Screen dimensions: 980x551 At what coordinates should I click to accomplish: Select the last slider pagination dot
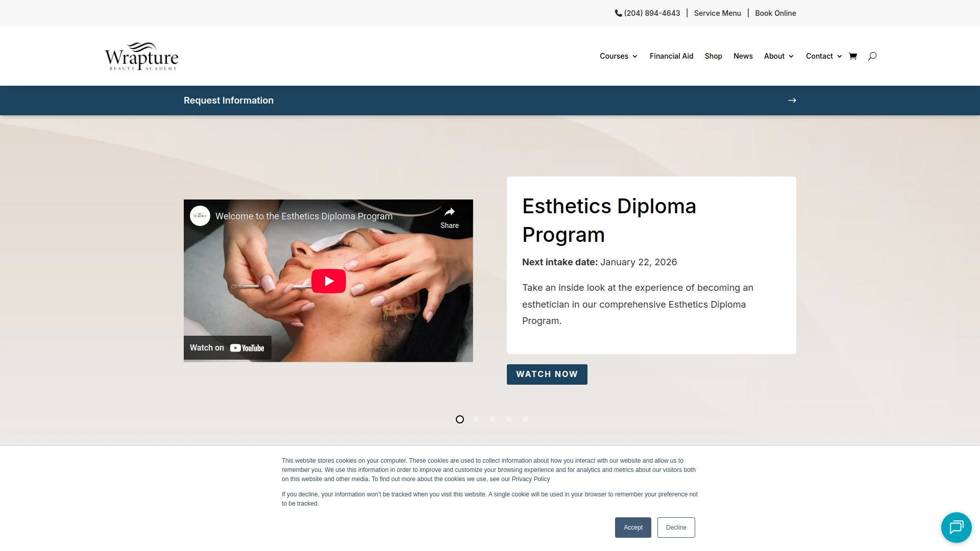[x=525, y=419]
